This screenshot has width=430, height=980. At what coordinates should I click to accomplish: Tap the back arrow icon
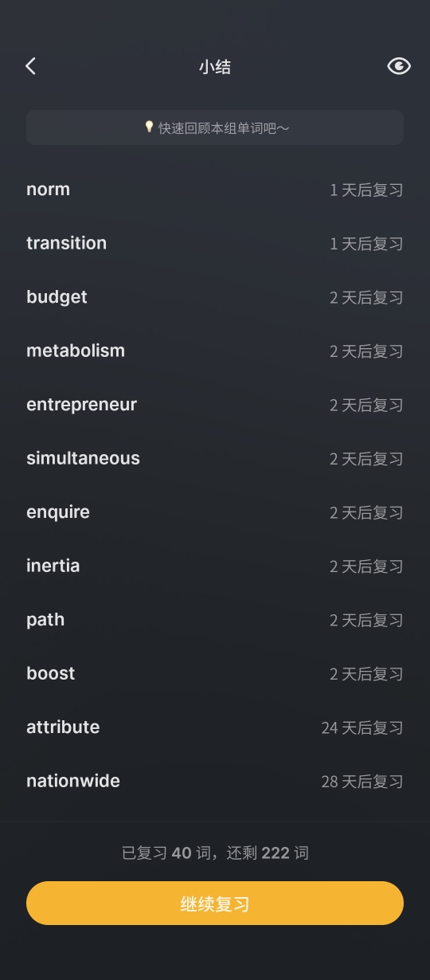[x=31, y=66]
